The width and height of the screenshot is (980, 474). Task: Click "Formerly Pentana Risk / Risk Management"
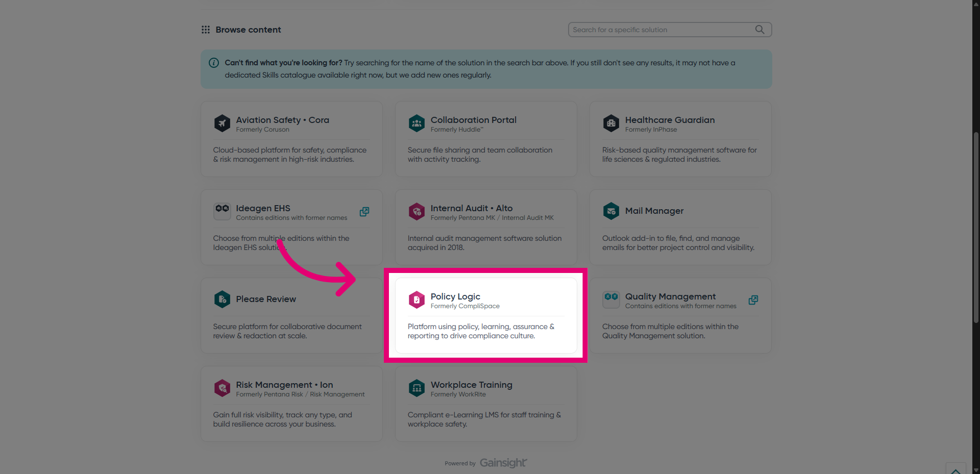tap(300, 394)
